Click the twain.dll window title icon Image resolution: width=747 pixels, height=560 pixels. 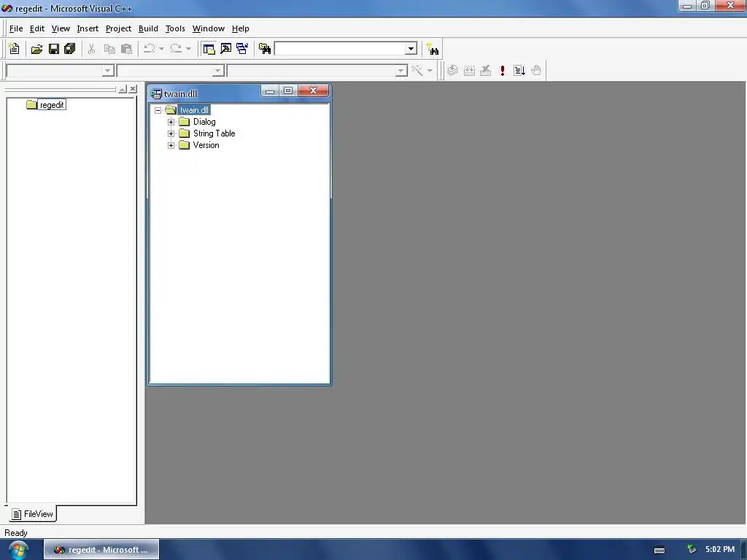point(156,94)
